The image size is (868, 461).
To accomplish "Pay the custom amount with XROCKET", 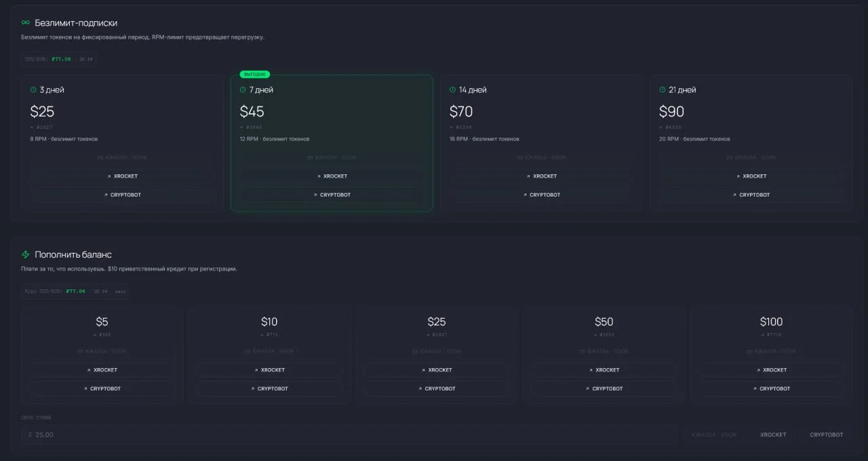I will pos(773,435).
